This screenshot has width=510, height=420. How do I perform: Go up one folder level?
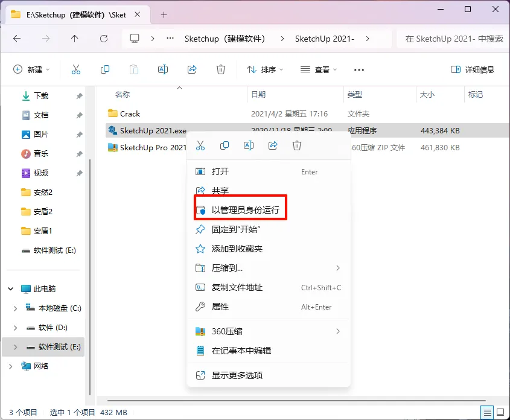click(74, 39)
